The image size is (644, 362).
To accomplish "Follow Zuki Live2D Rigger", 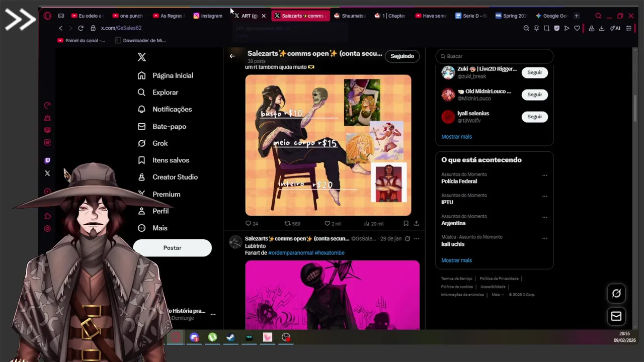I will click(534, 72).
